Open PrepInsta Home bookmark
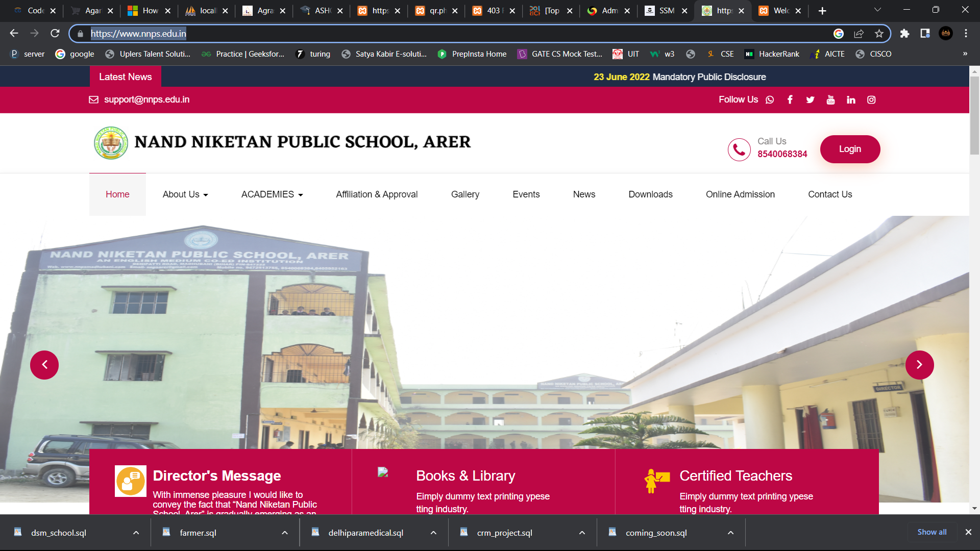This screenshot has width=980, height=551. pos(472,54)
